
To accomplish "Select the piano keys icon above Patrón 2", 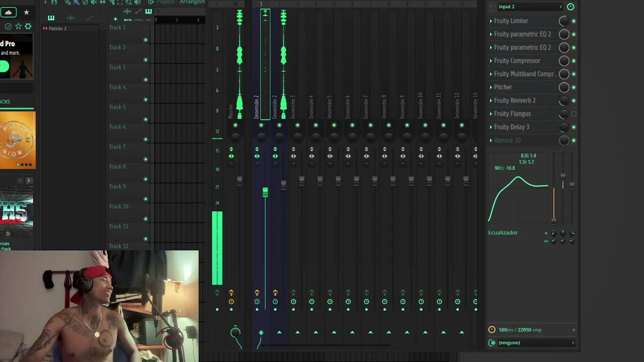I will (x=51, y=18).
